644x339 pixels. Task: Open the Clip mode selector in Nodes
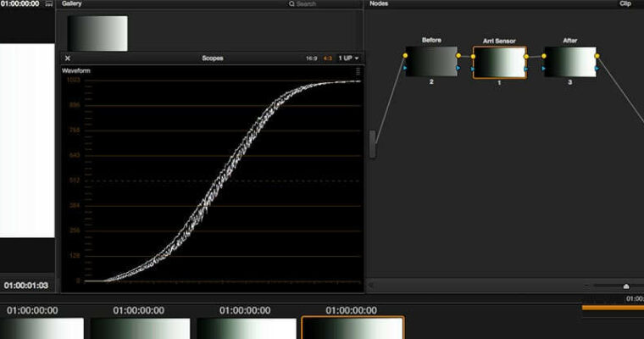click(x=625, y=3)
